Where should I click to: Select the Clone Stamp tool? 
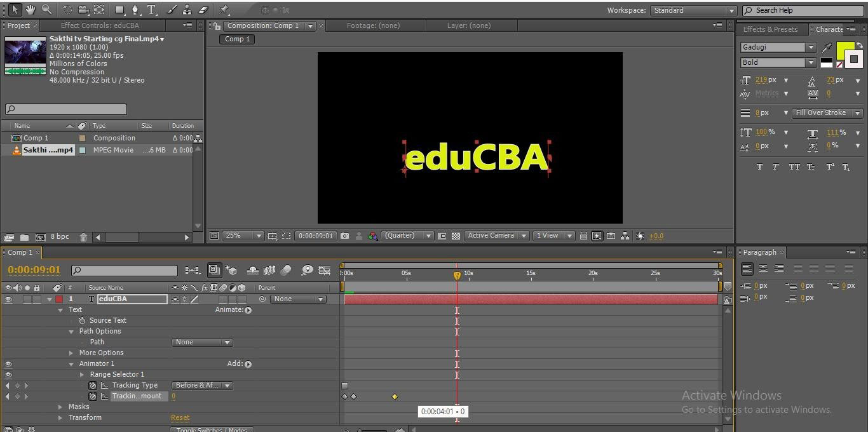coord(187,10)
